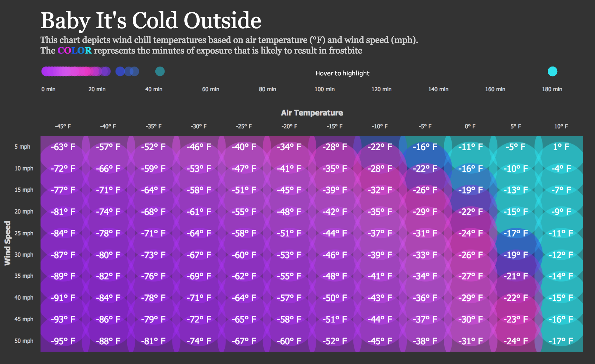The width and height of the screenshot is (595, 364).
Task: Select the 5 mph row label
Action: click(22, 147)
